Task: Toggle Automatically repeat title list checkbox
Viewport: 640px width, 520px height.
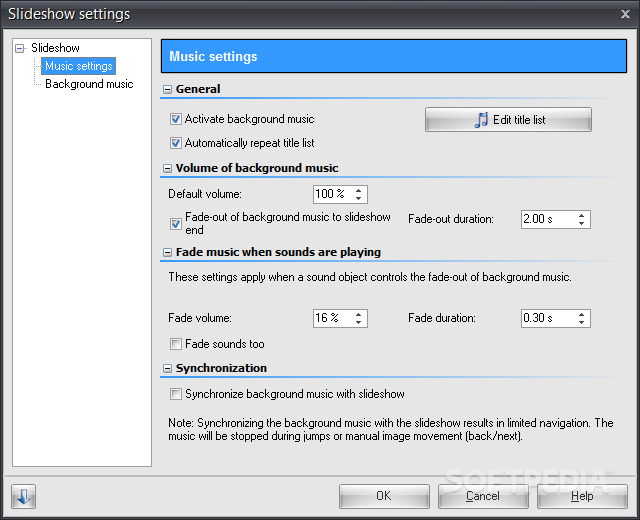Action: point(176,143)
